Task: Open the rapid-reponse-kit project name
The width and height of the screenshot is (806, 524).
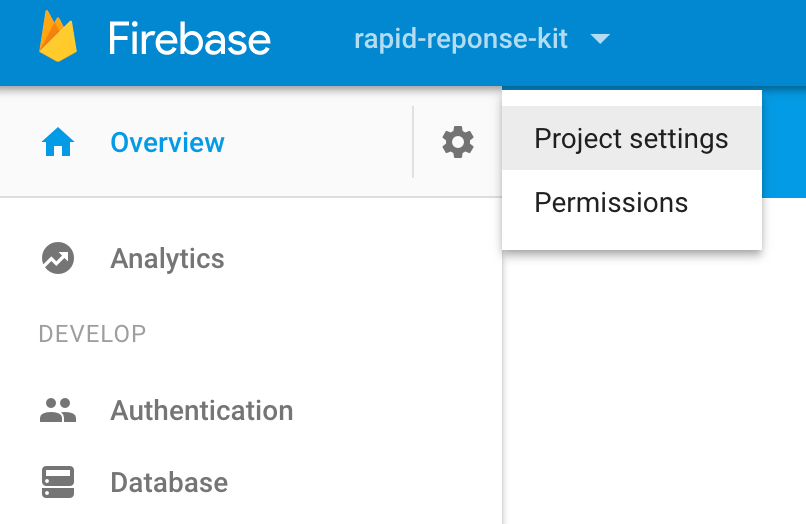Action: (461, 40)
